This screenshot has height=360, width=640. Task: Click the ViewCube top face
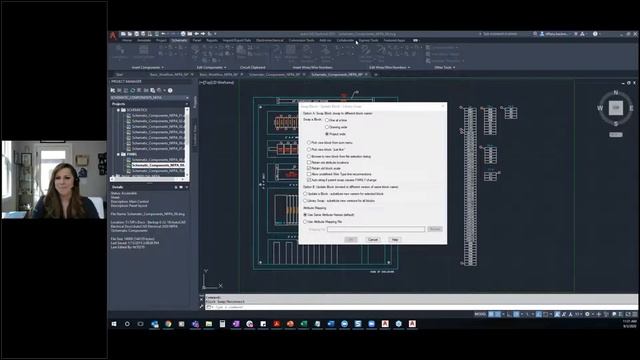coord(616,108)
